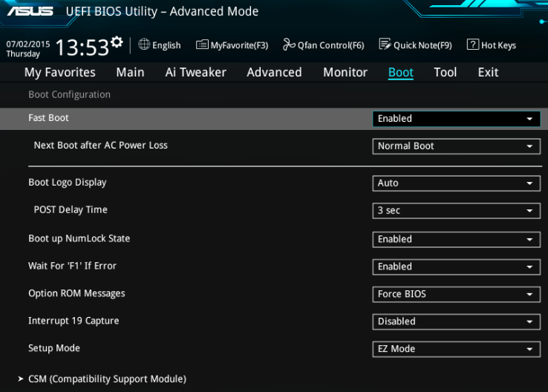The image size is (548, 392).
Task: Click the 07/02/2015 date text
Action: (28, 44)
